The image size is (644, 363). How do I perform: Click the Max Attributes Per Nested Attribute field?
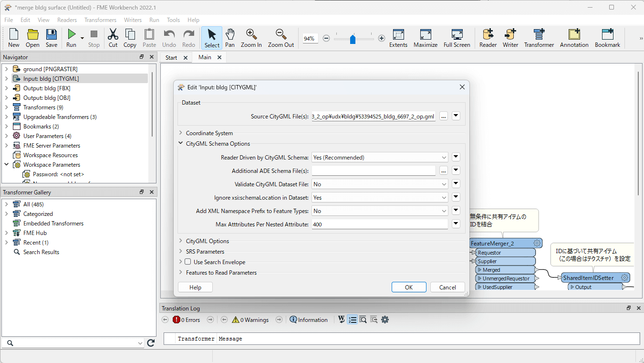[380, 224]
